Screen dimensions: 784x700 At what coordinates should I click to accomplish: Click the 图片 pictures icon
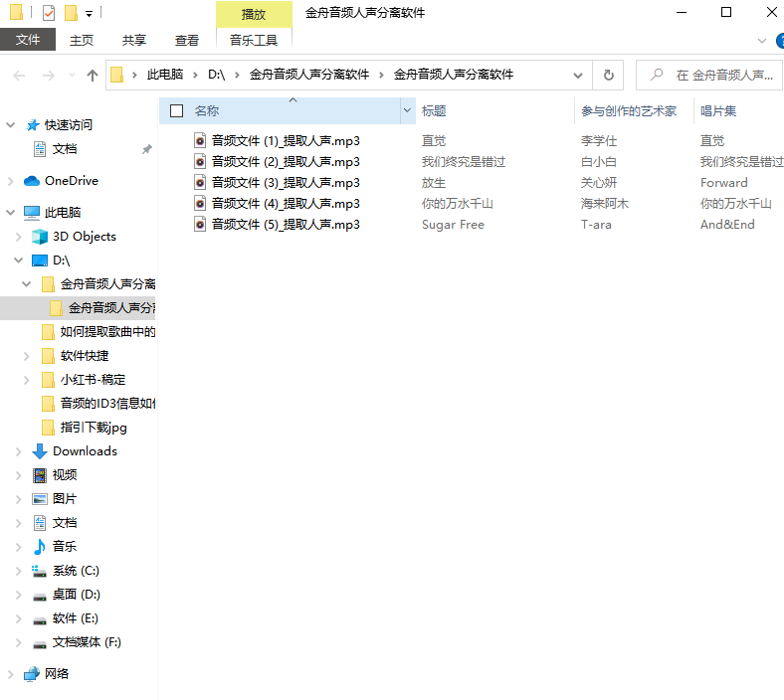[x=40, y=499]
